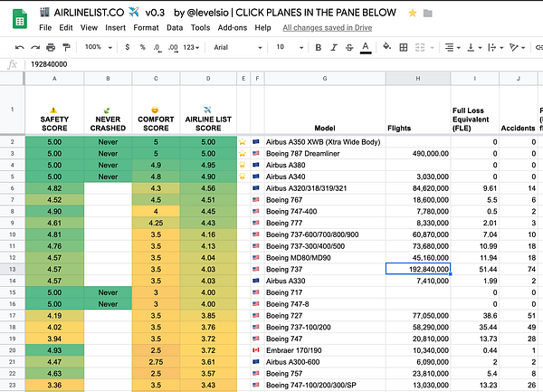The width and height of the screenshot is (543, 392).
Task: Click the formula bar input
Action: 271,65
